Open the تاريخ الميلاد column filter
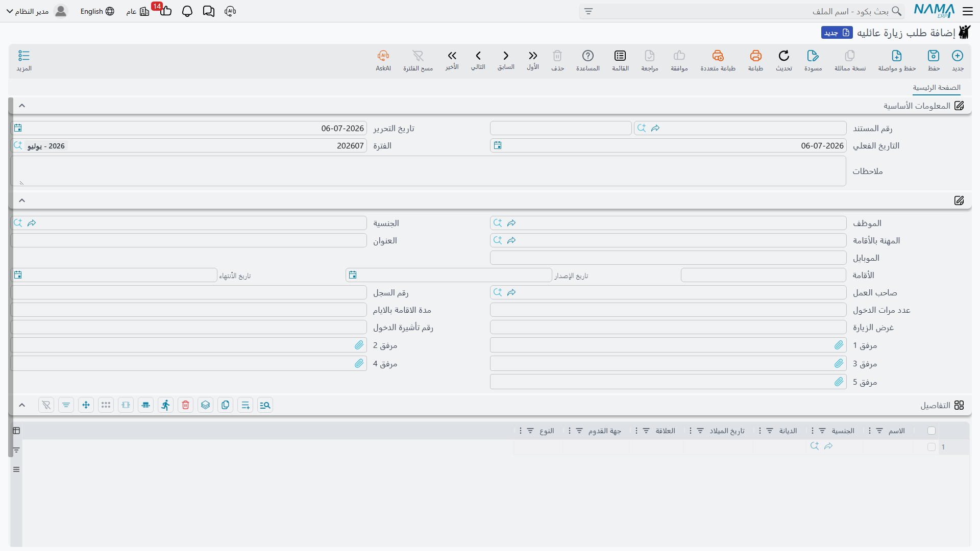This screenshot has height=551, width=980. [700, 431]
